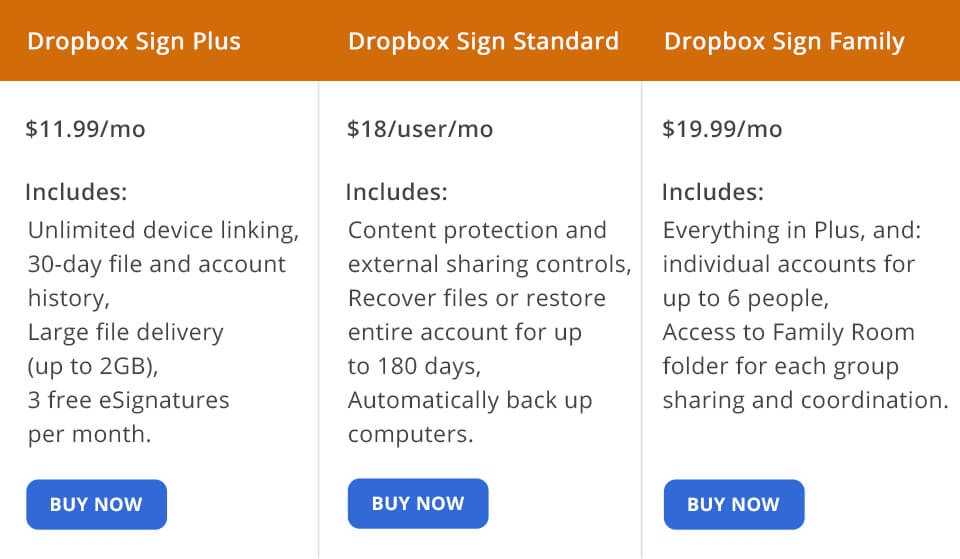Click the $11.99/mo price
Image resolution: width=960 pixels, height=559 pixels.
pos(85,129)
